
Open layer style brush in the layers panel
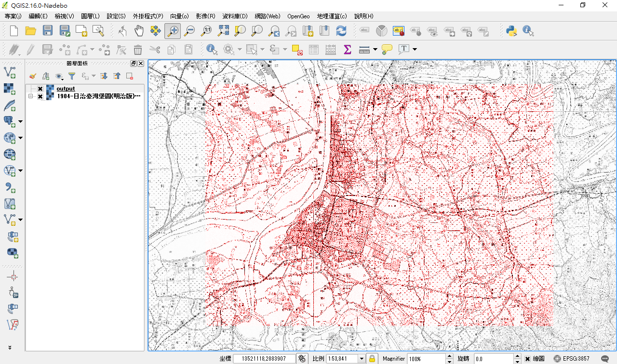(33, 76)
